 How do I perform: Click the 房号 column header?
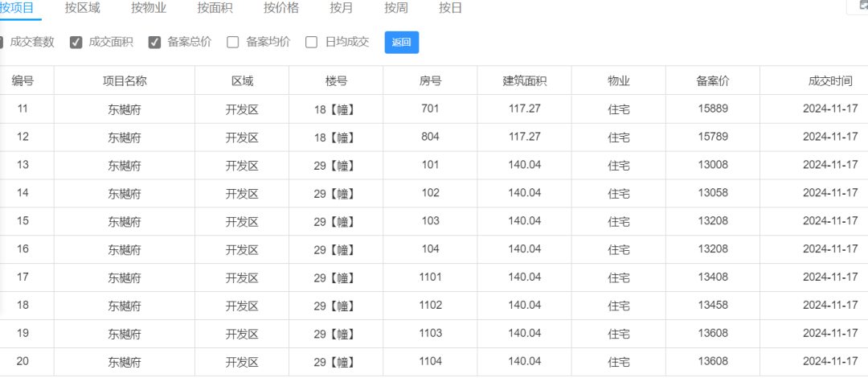point(430,81)
